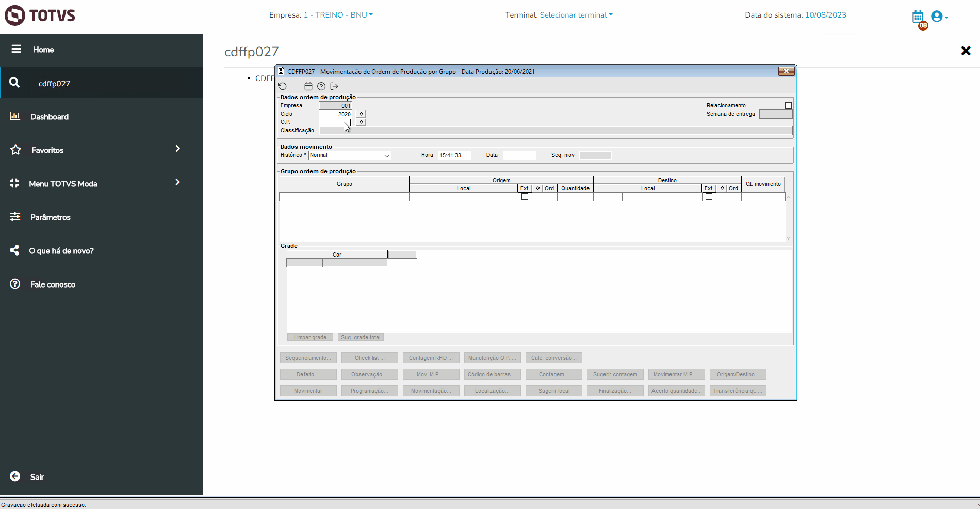Expand the Favoritos submenu chevron
Viewport: 980px width, 509px height.
coord(177,149)
